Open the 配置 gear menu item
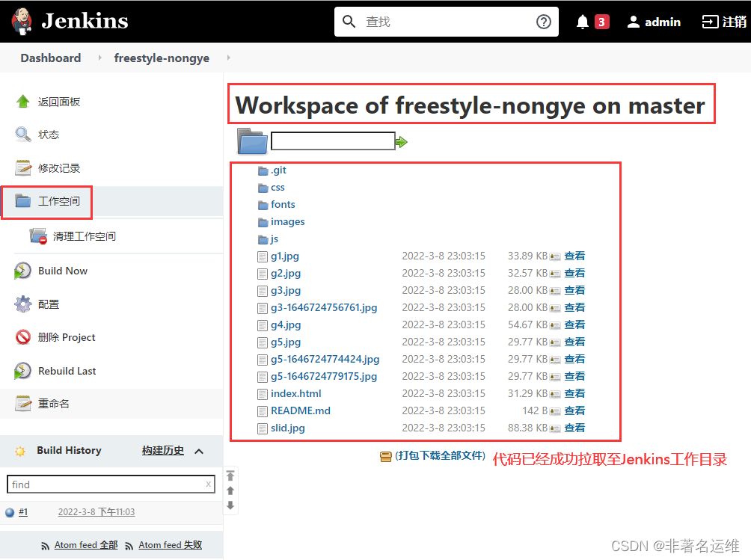This screenshot has width=751, height=560. pyautogui.click(x=37, y=304)
